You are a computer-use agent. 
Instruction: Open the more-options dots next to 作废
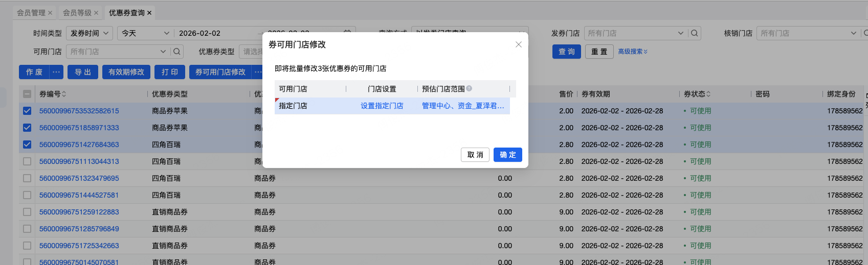(x=57, y=72)
